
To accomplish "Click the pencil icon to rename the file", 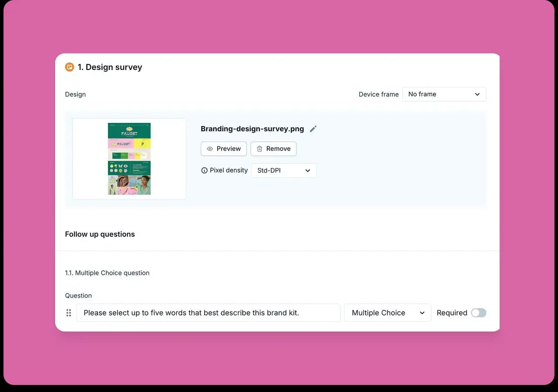I will point(313,128).
